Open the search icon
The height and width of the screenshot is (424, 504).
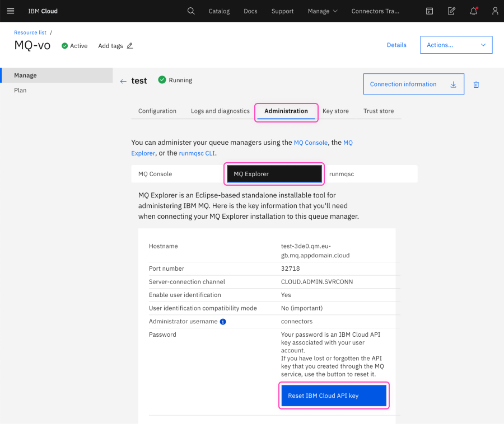191,11
